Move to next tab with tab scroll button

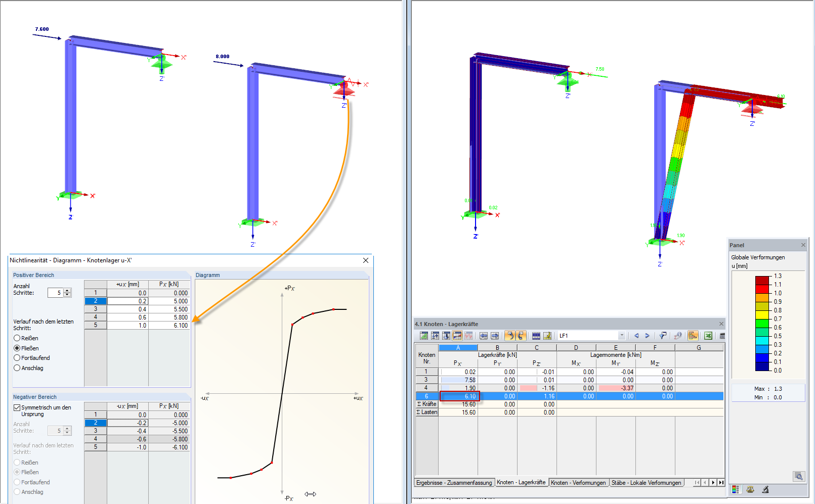713,482
